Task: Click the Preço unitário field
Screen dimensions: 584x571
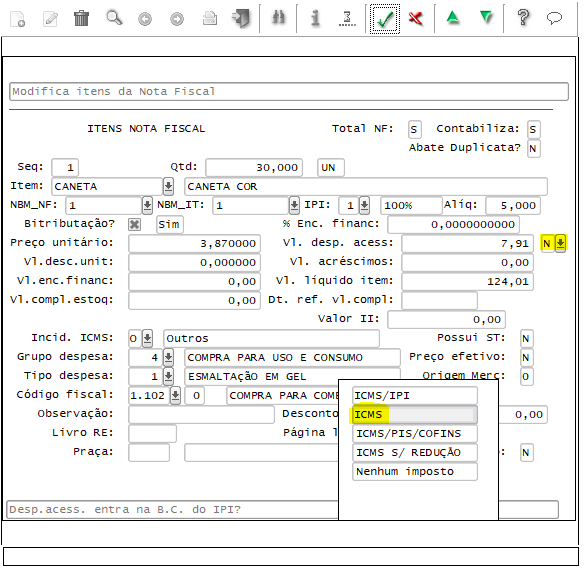Action: click(194, 244)
